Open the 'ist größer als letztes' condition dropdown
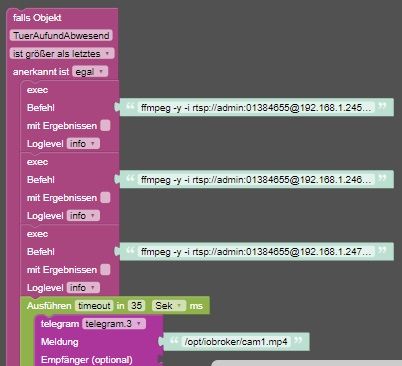The width and height of the screenshot is (402, 366). [62, 53]
